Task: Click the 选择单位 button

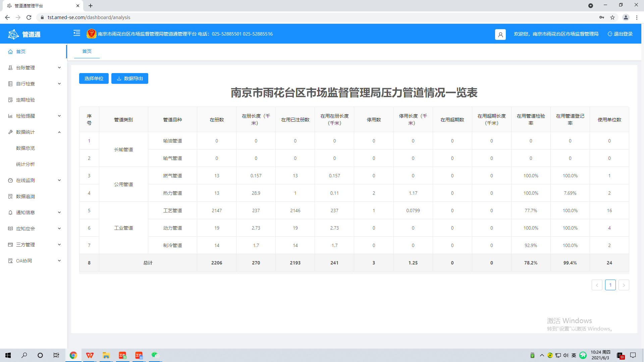Action: coord(94,78)
